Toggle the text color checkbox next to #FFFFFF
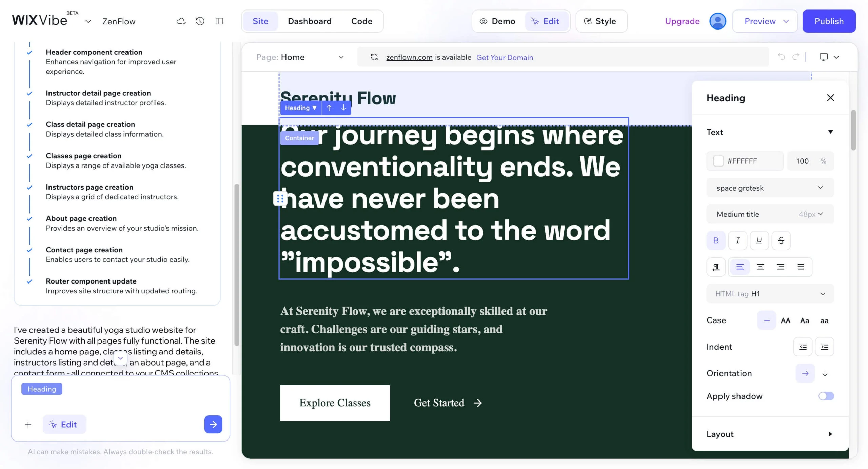This screenshot has height=469, width=868. click(719, 161)
